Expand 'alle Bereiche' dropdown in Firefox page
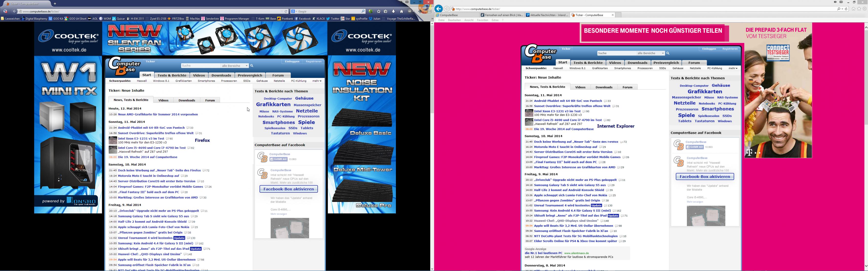Image resolution: width=868 pixels, height=271 pixels. click(247, 66)
